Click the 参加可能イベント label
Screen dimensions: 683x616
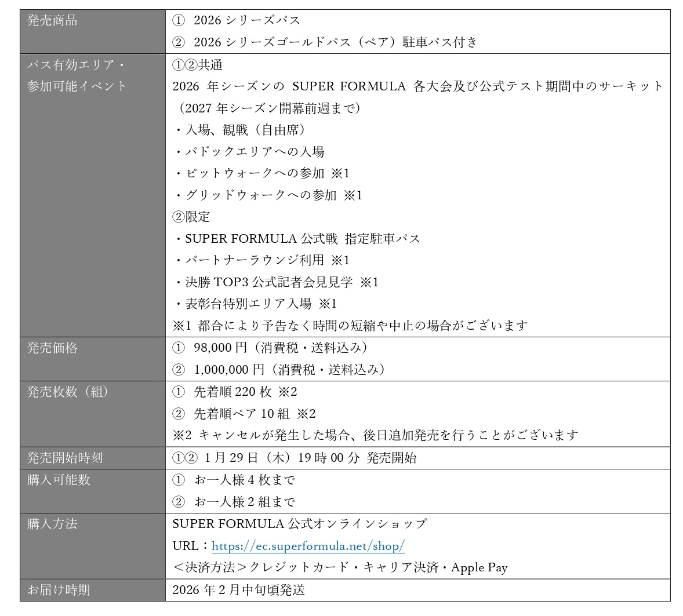[x=77, y=86]
